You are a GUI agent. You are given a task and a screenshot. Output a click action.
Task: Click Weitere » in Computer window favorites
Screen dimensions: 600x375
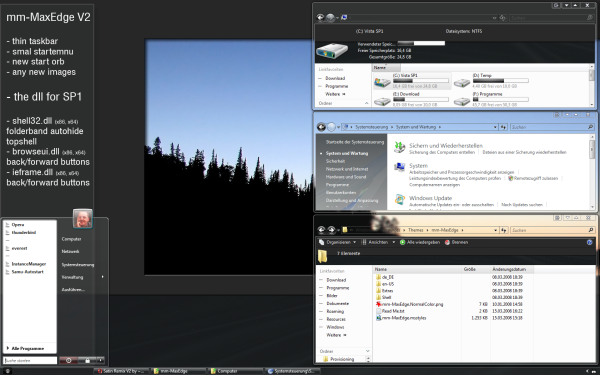pyautogui.click(x=336, y=94)
